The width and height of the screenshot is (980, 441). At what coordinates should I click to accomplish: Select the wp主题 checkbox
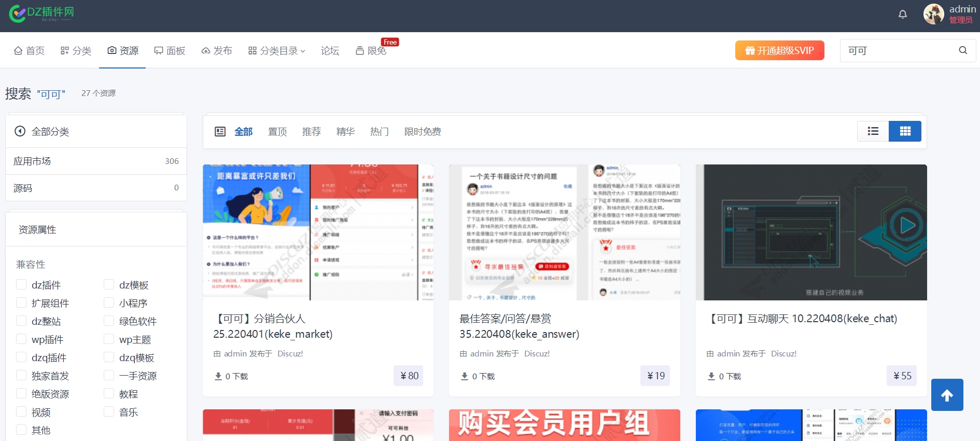[109, 339]
